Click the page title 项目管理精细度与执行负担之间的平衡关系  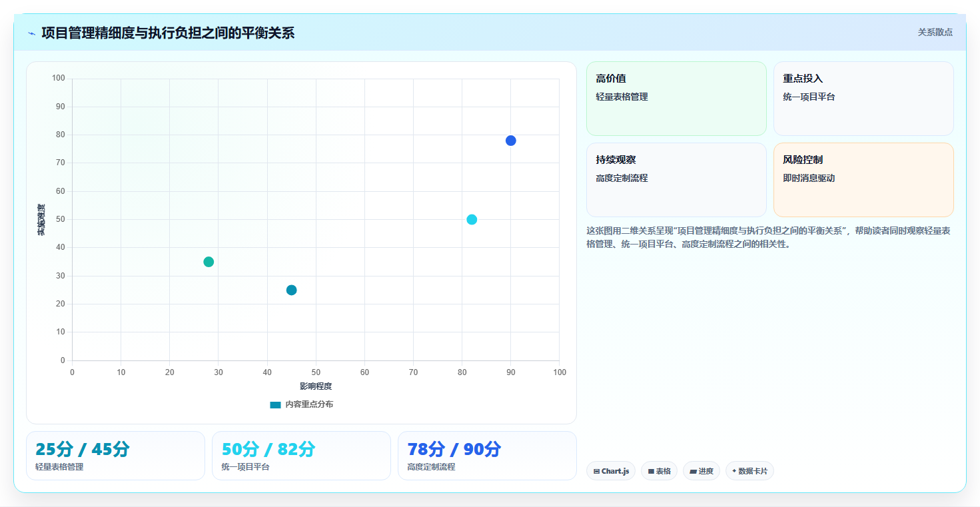click(x=168, y=33)
